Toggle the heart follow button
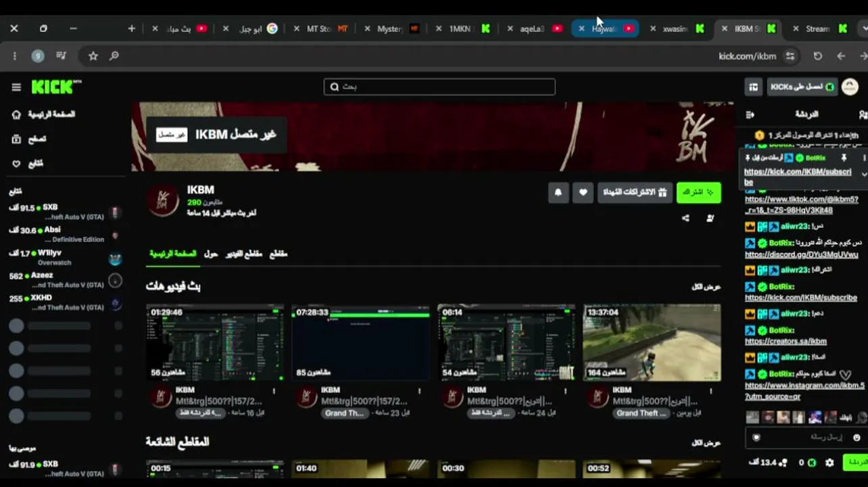 click(583, 193)
